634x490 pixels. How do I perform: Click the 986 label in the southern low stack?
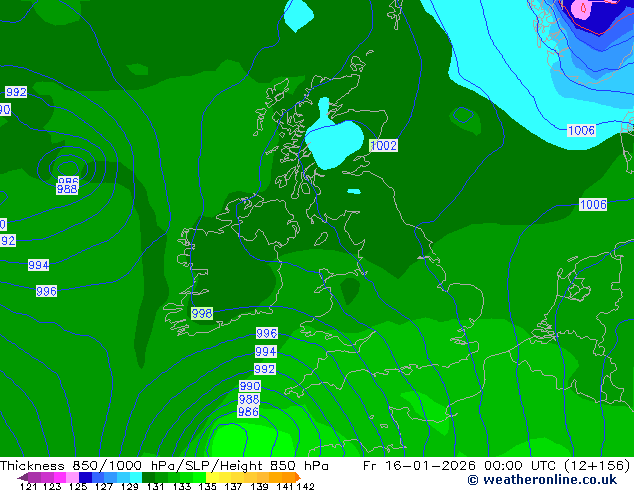point(248,412)
